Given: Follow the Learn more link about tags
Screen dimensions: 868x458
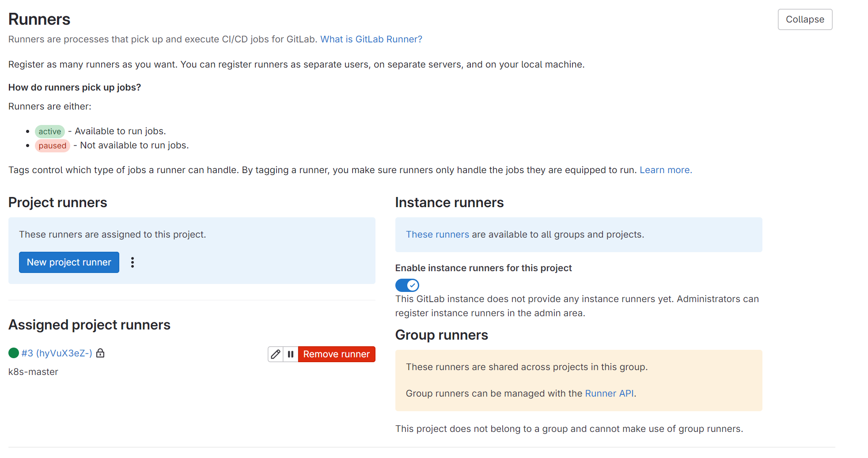Looking at the screenshot, I should 666,170.
